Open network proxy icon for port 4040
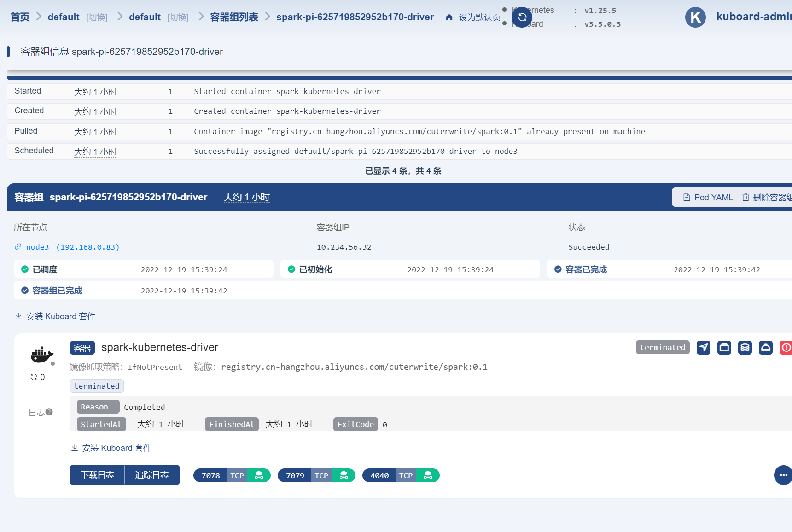This screenshot has width=792, height=532. 428,475
